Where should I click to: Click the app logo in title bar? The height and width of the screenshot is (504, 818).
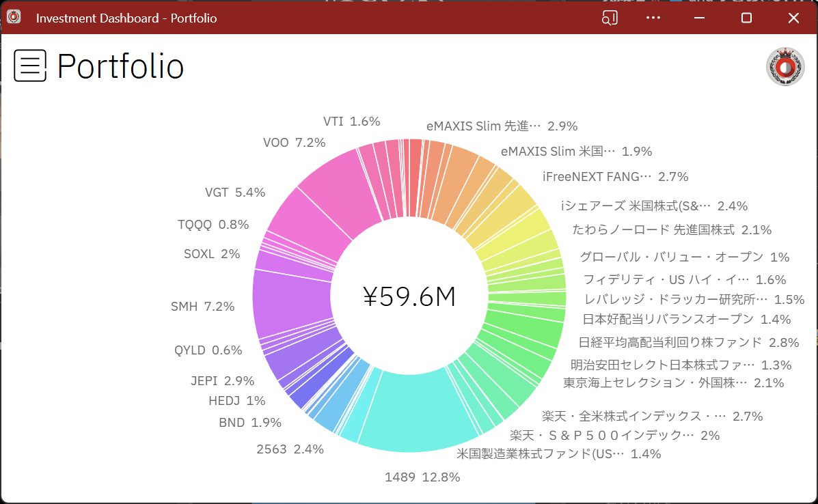click(14, 18)
